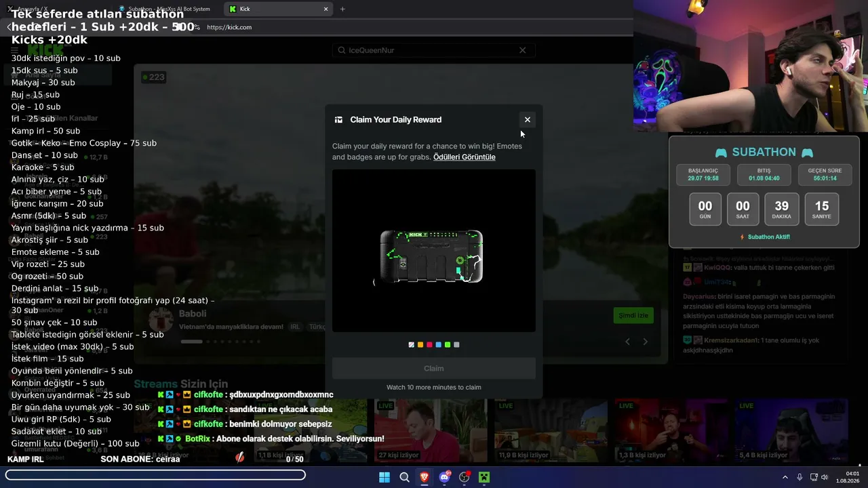Screen dimensions: 868x488
Task: Click the IRL category tag
Action: click(x=295, y=327)
